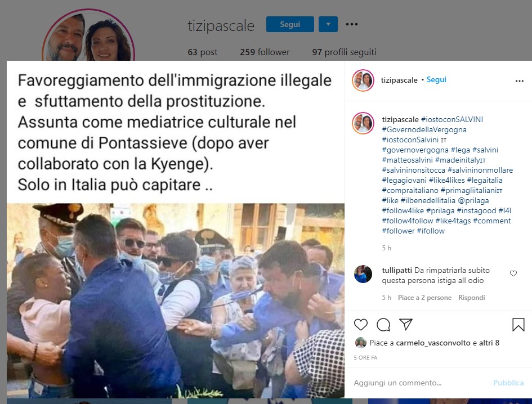Open the '97 profili seguiti' list
Image resolution: width=532 pixels, height=404 pixels.
[x=345, y=52]
